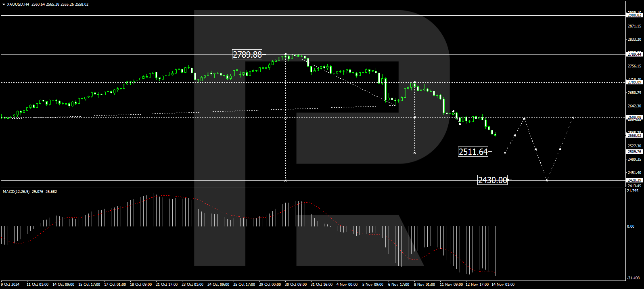Screen dimensions: 644x289
Task: Click the 6 Nov 17:00 time axis label
Action: pos(399,285)
